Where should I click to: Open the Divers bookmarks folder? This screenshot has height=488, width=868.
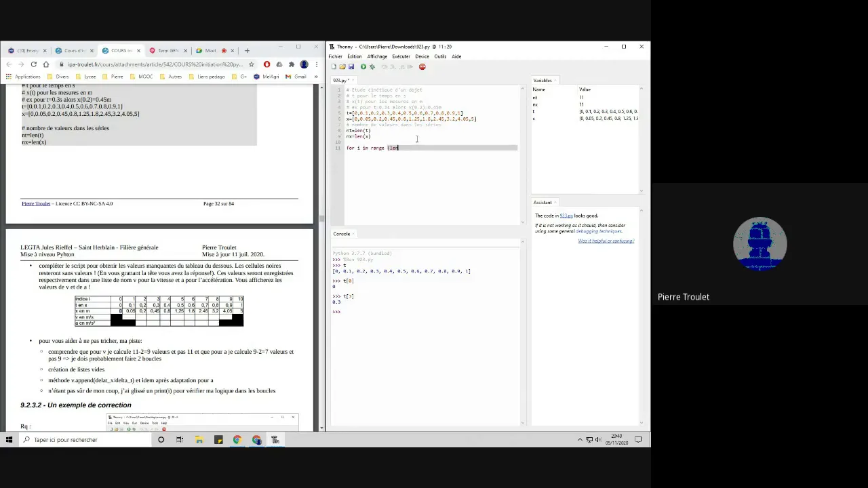[58, 77]
